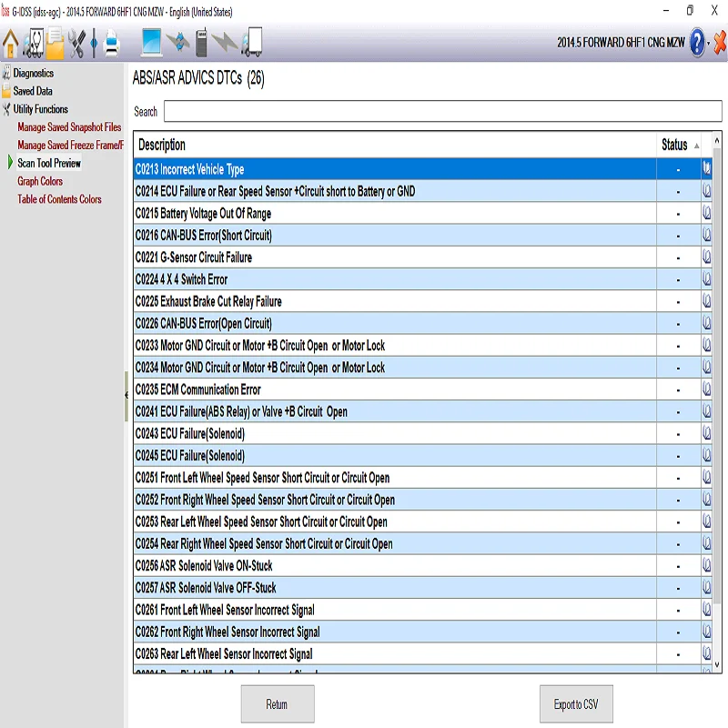Viewport: 728px width, 728px height.
Task: Open the info icon for C0225 row
Action: coord(706,301)
